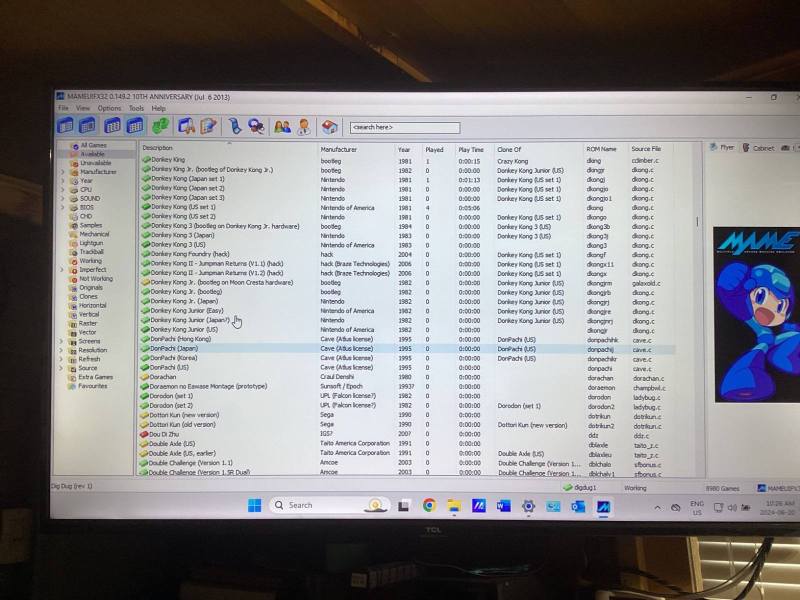Click the Favourites folder icon in sidebar
The width and height of the screenshot is (800, 600).
pos(72,386)
